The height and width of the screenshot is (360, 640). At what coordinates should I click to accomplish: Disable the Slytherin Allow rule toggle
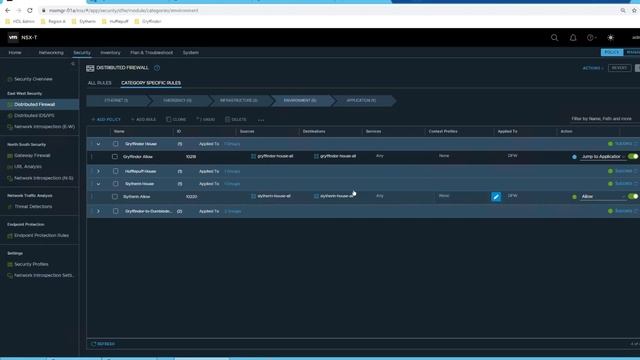[x=633, y=196]
